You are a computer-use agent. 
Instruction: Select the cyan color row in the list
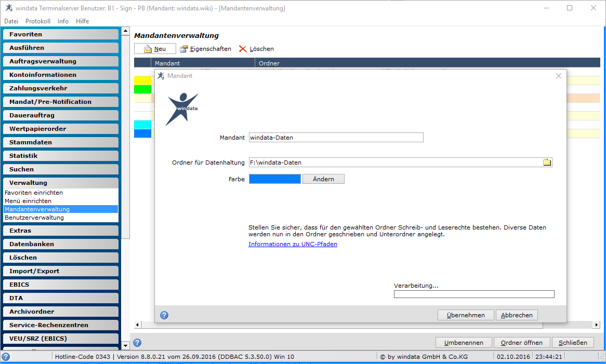[x=142, y=124]
